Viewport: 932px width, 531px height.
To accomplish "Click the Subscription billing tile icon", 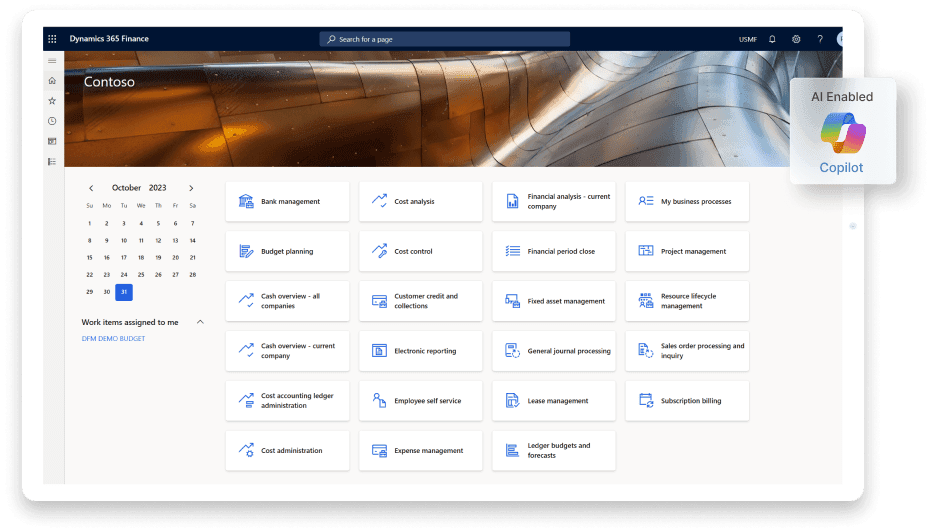I will click(x=646, y=400).
